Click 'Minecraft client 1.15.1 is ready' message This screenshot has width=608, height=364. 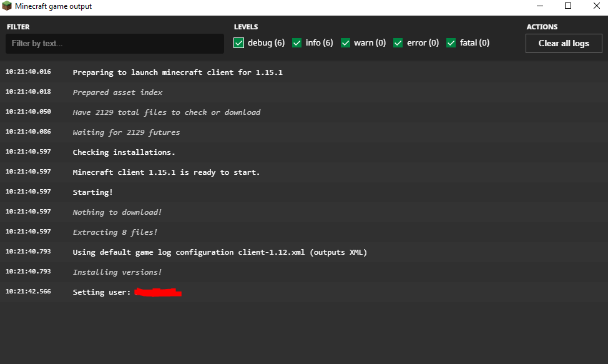click(x=166, y=172)
